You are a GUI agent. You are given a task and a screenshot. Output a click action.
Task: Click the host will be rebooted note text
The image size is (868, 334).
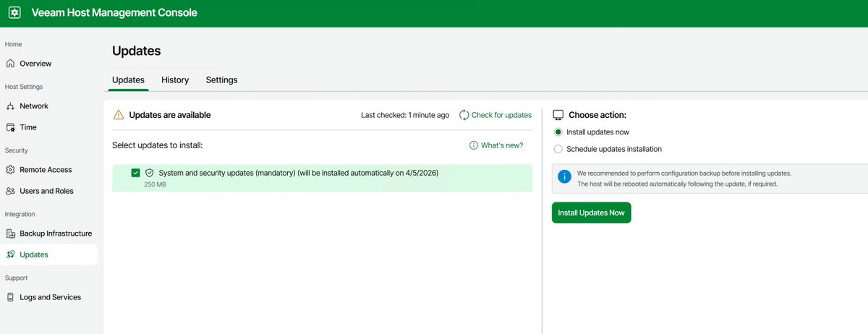679,184
